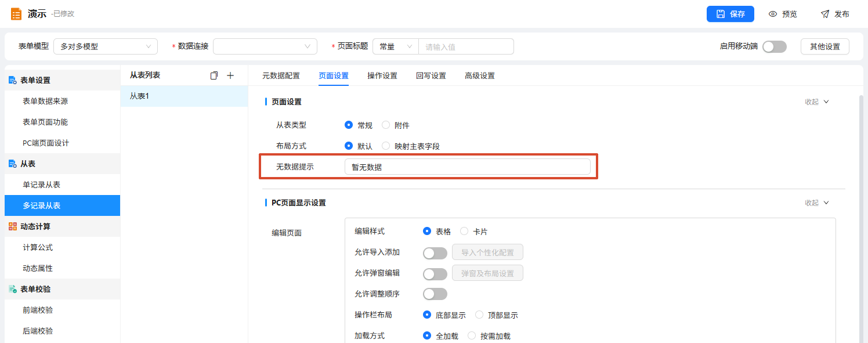Click the 从表 section icon in sidebar
868x343 pixels.
(12, 164)
